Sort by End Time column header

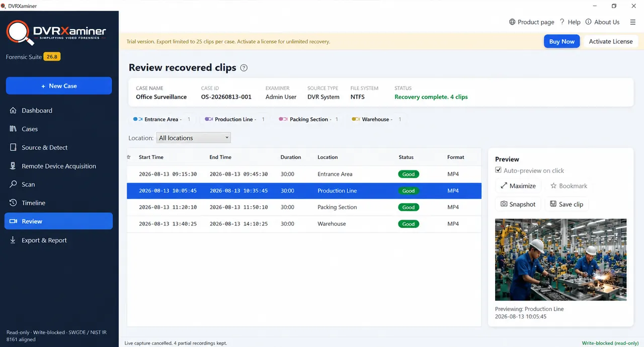tap(220, 157)
